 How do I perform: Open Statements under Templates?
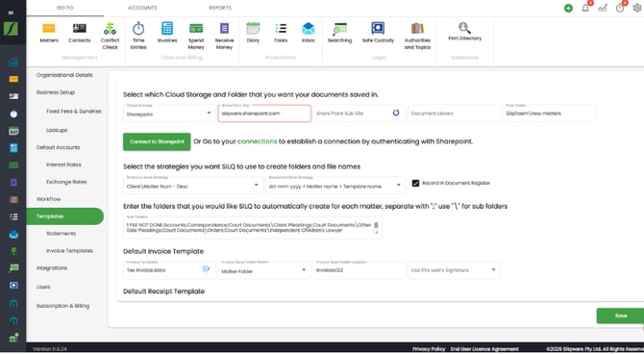tap(61, 234)
